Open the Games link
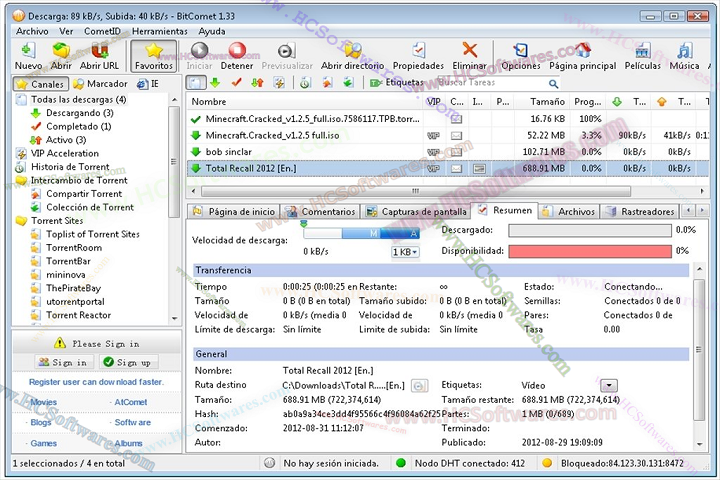720x480 pixels. click(x=44, y=444)
